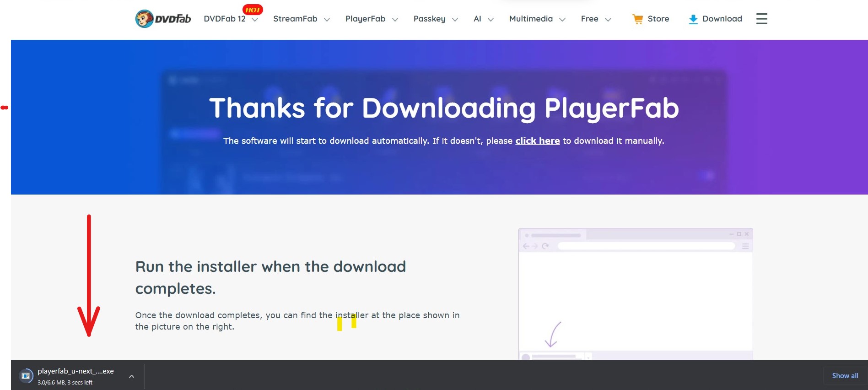Open the PlayerFab menu
This screenshot has height=390, width=868.
pos(365,19)
